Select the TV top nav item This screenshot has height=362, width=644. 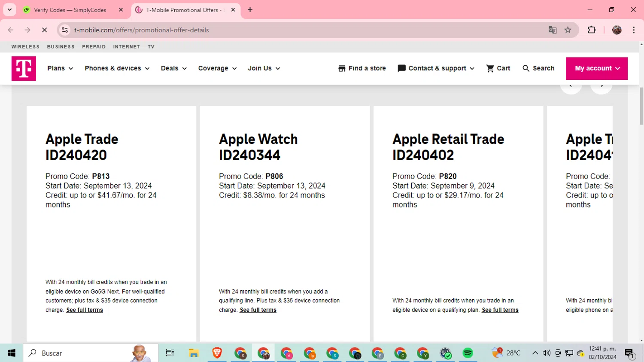coord(151,47)
